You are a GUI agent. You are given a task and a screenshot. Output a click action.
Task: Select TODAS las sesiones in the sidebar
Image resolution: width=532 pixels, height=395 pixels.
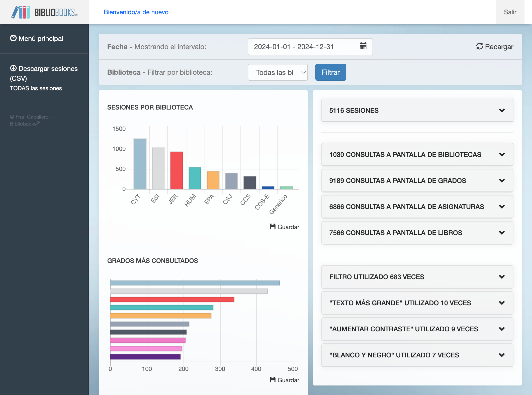(x=36, y=88)
